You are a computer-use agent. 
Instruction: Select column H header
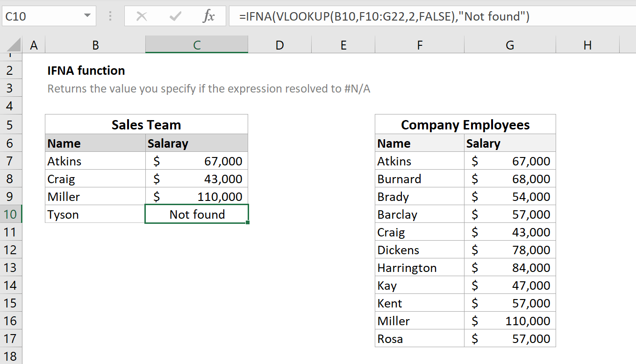click(587, 45)
